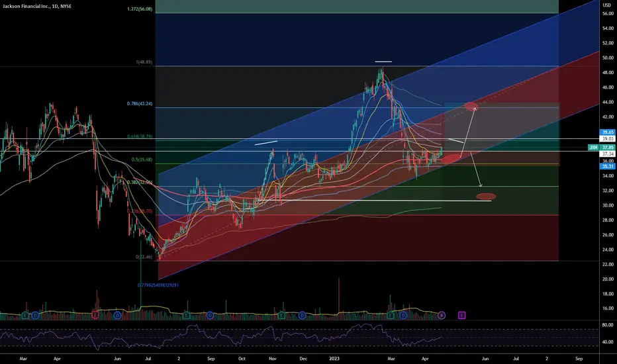The width and height of the screenshot is (617, 364).
Task: Select the 0.618(38.79) Fibonacci level label
Action: pyautogui.click(x=140, y=136)
